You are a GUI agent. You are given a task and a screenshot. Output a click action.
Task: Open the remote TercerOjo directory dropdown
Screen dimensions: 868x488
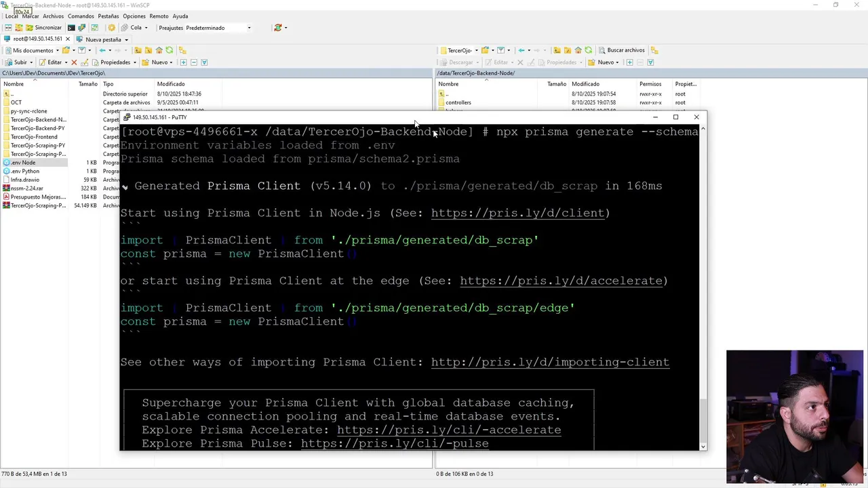click(459, 50)
